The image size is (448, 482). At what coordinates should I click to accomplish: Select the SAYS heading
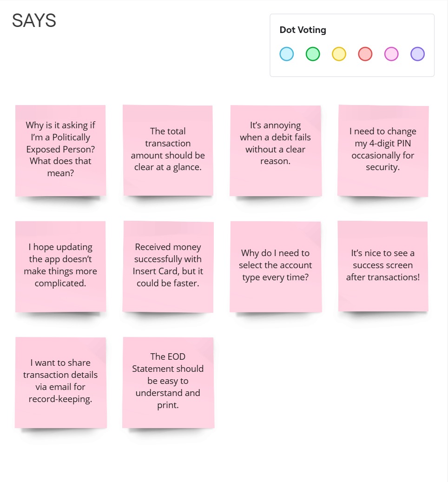pyautogui.click(x=34, y=20)
